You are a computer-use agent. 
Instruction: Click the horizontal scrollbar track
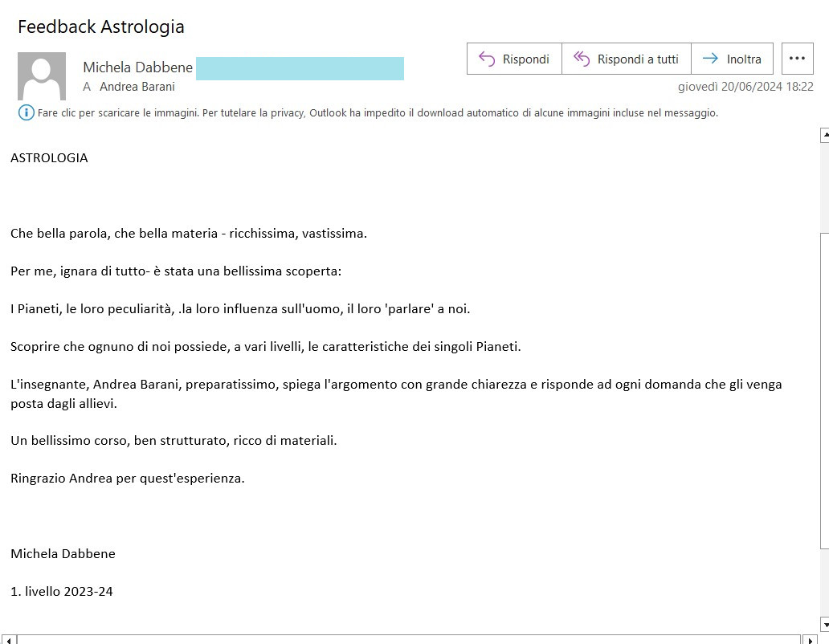(x=402, y=639)
